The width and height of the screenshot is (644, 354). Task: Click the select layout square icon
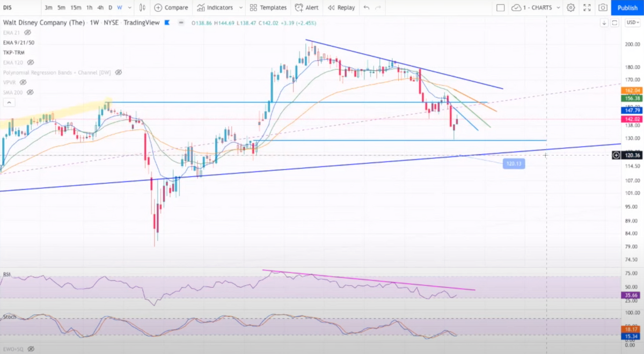[500, 8]
